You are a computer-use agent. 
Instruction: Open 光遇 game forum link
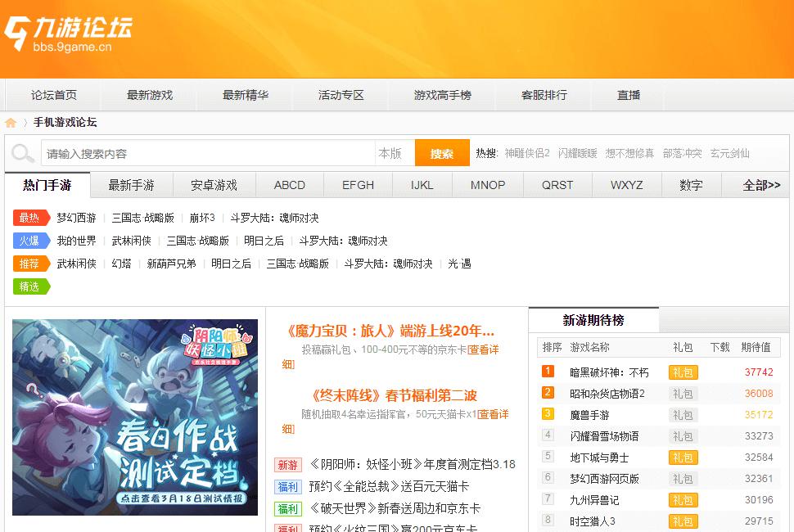click(459, 264)
